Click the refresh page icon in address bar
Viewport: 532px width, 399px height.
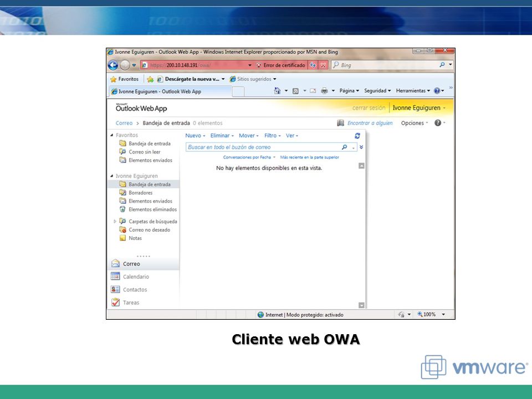pos(313,65)
